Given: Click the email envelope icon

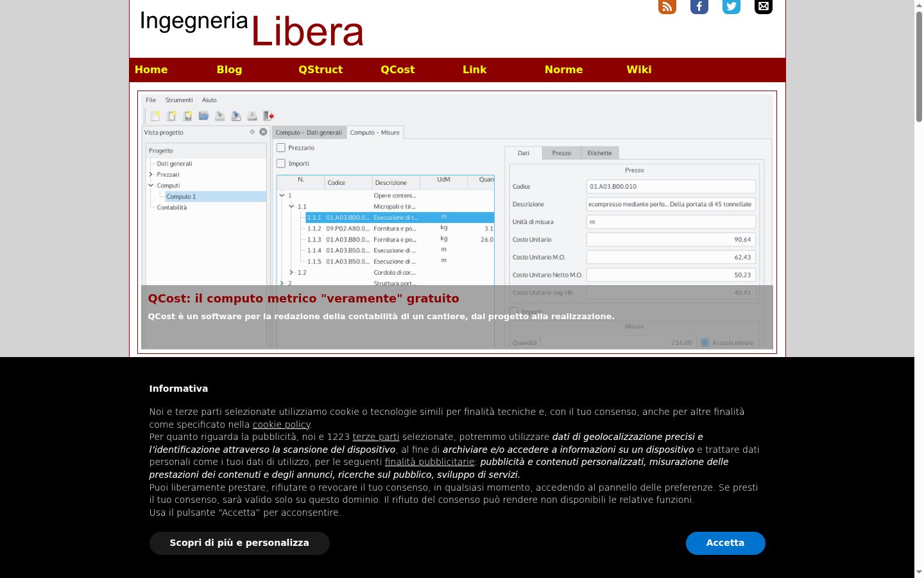Looking at the screenshot, I should 764,6.
